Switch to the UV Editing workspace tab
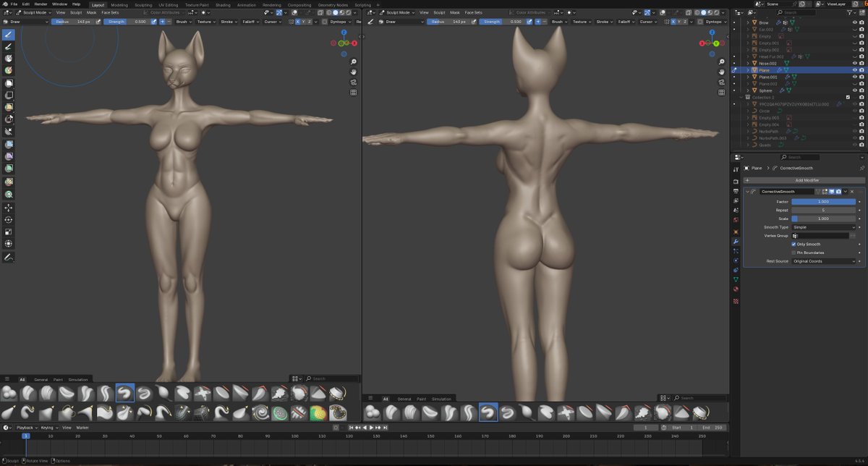 click(169, 4)
